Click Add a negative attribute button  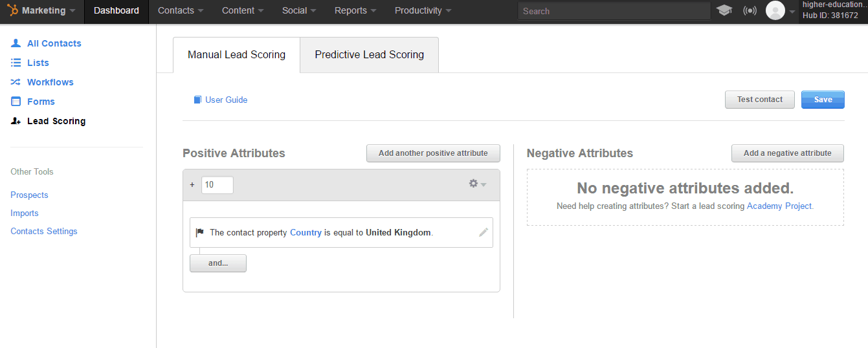(788, 153)
